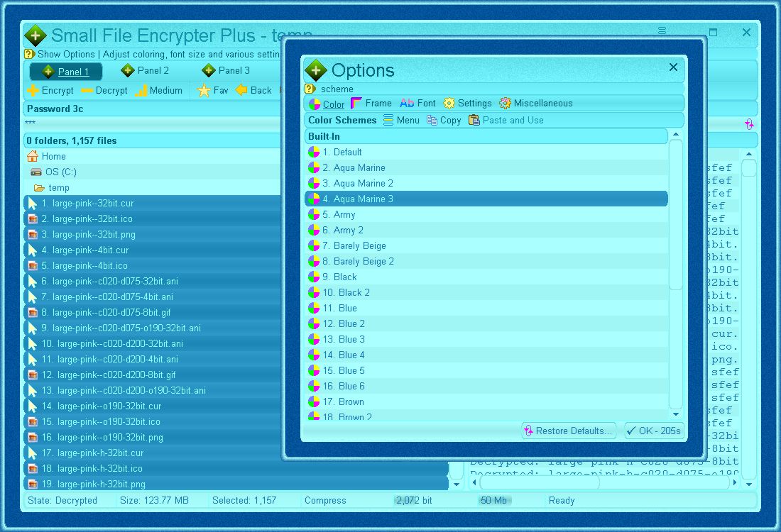Select 7. Barely Beige scheme
Image resolution: width=781 pixels, height=532 pixels.
tap(486, 246)
